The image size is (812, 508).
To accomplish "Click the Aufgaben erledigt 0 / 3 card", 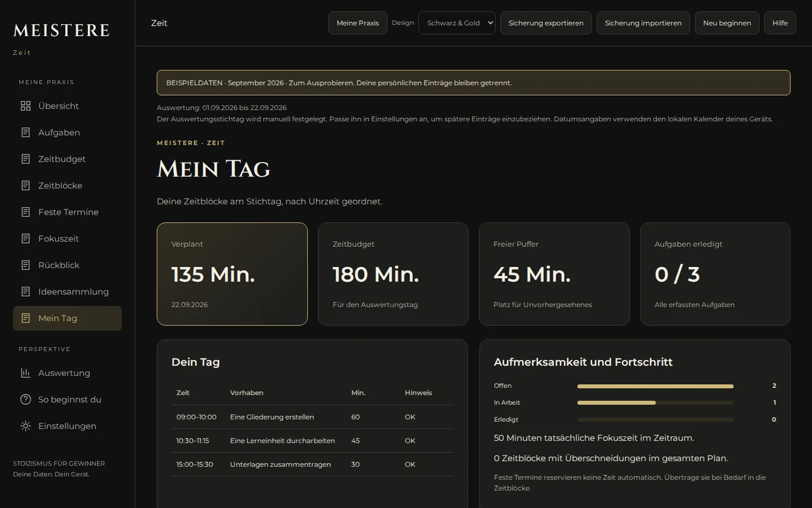I will (715, 274).
